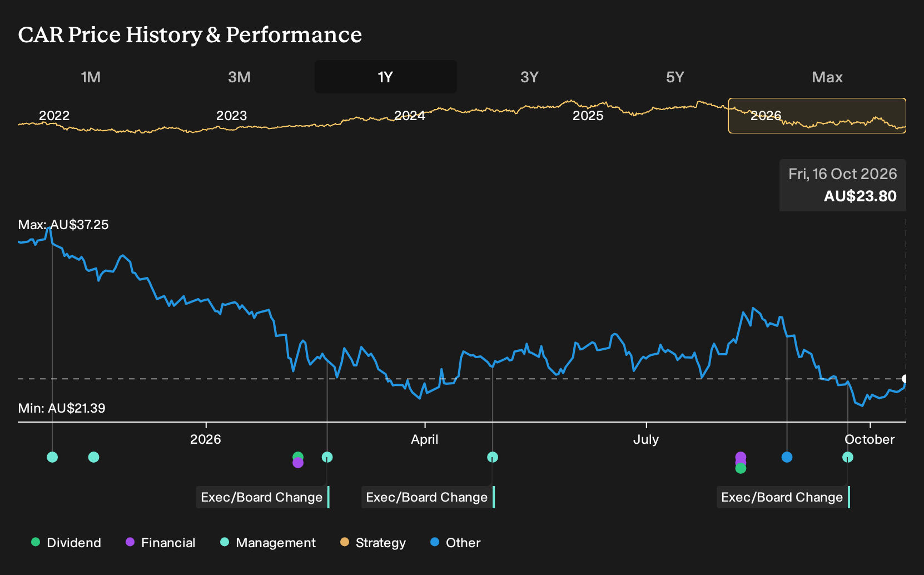Click the highlighted 2026 range selector on overview chart
924x575 pixels.
[x=817, y=116]
